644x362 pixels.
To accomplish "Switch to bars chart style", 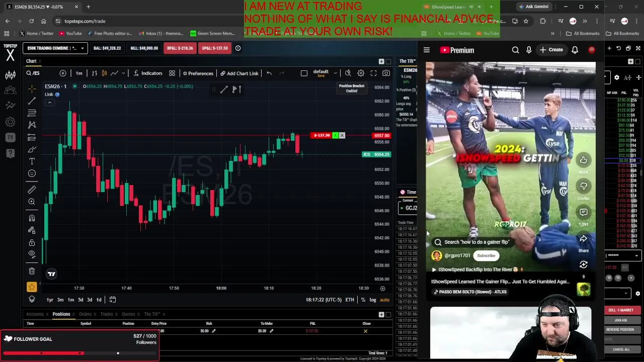I will (94, 73).
